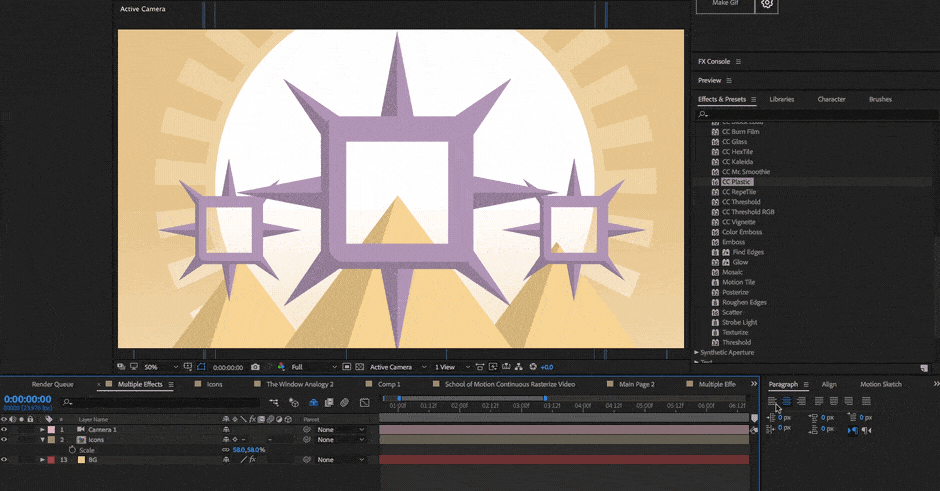
Task: Collapse the Icons layer properties
Action: (x=43, y=439)
